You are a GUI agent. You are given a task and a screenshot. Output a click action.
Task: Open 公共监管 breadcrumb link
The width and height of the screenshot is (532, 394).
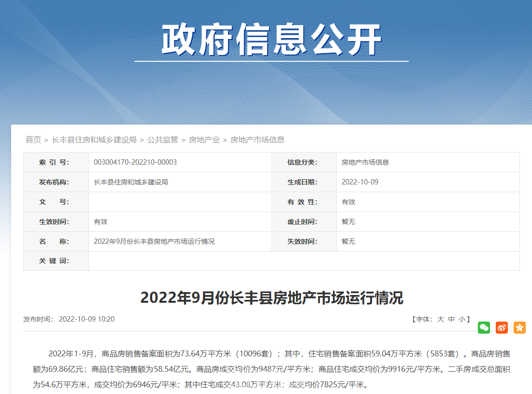tap(162, 140)
